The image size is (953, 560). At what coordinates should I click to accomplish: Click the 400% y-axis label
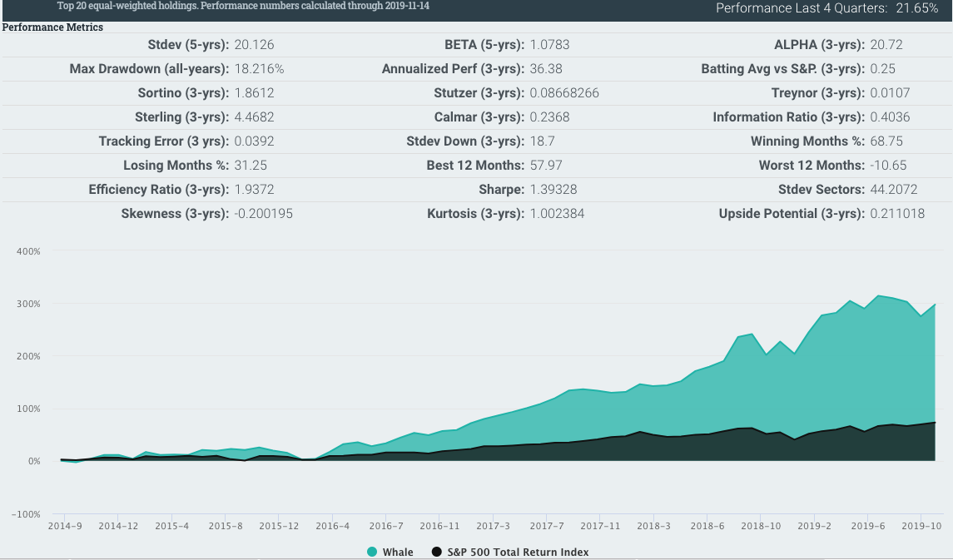pyautogui.click(x=28, y=250)
